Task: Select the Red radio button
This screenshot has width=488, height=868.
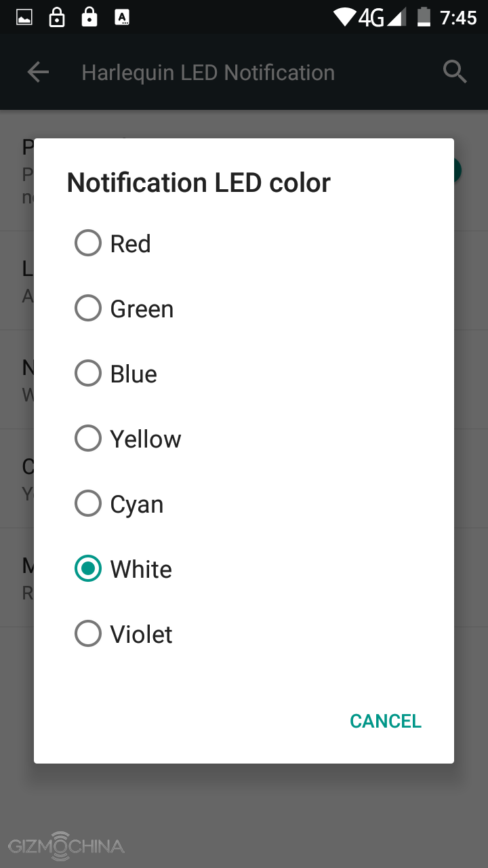Action: 88,243
